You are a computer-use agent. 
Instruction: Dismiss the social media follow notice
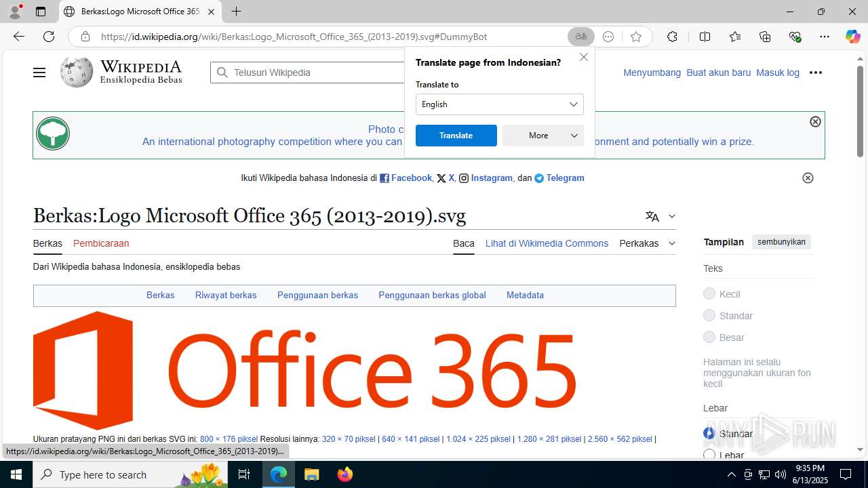pos(808,178)
